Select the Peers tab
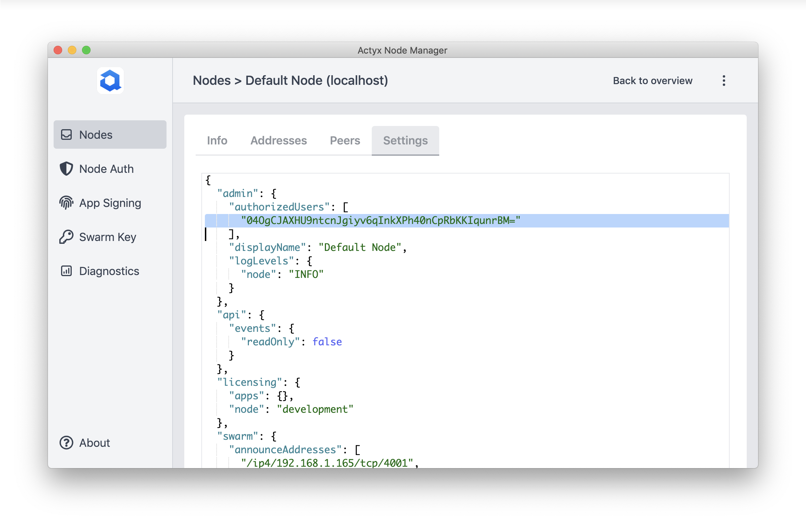Viewport: 806px width, 532px height. click(x=345, y=141)
